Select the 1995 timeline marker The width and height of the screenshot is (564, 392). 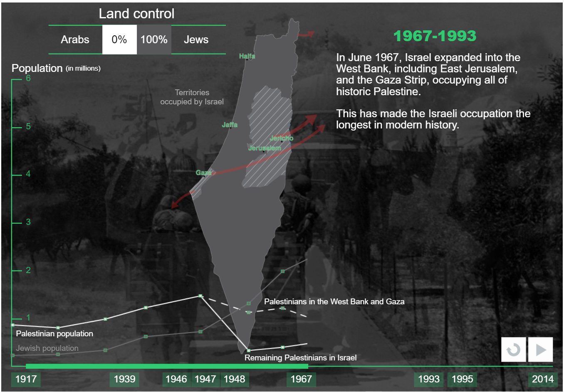(x=462, y=379)
